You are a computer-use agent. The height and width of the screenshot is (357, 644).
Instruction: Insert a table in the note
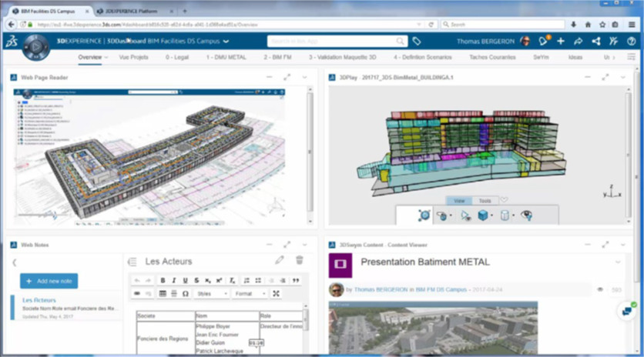[x=163, y=293]
